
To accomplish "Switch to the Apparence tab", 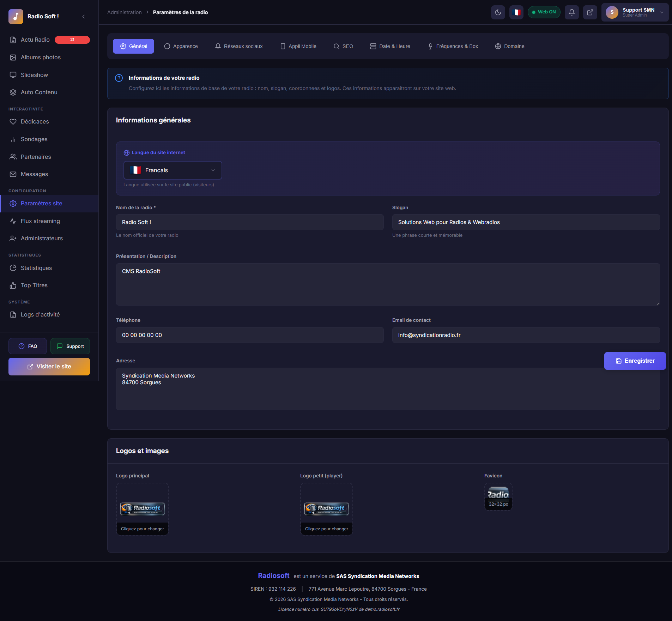I will click(181, 46).
